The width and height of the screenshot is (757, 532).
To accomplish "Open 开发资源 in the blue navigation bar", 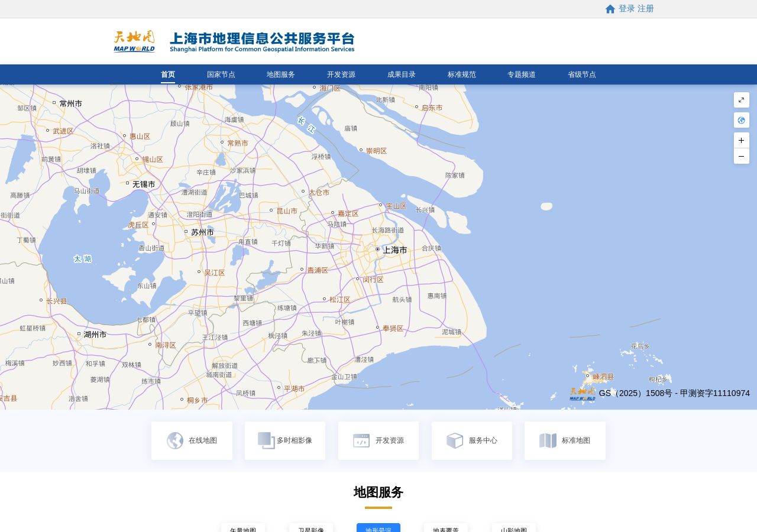I will pyautogui.click(x=341, y=74).
